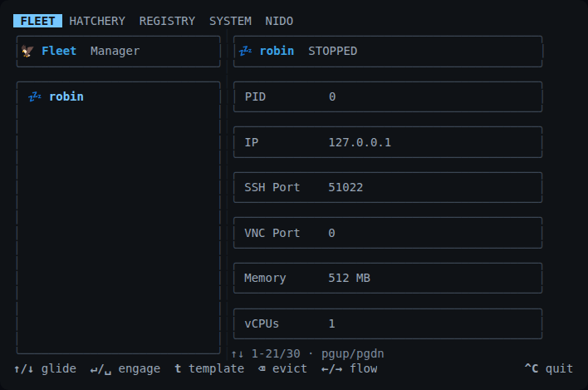Viewport: 588px width, 390px height.
Task: Click the zzz status icon in detail header
Action: pos(246,51)
